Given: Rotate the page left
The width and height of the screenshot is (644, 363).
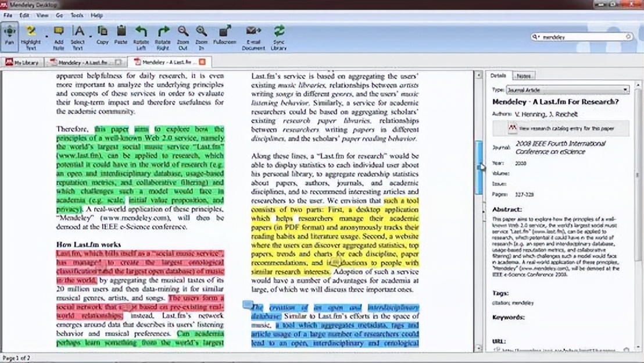Looking at the screenshot, I should pos(141,36).
